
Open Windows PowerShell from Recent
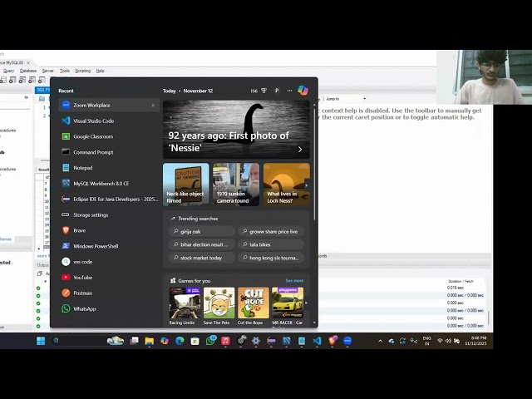pyautogui.click(x=109, y=246)
